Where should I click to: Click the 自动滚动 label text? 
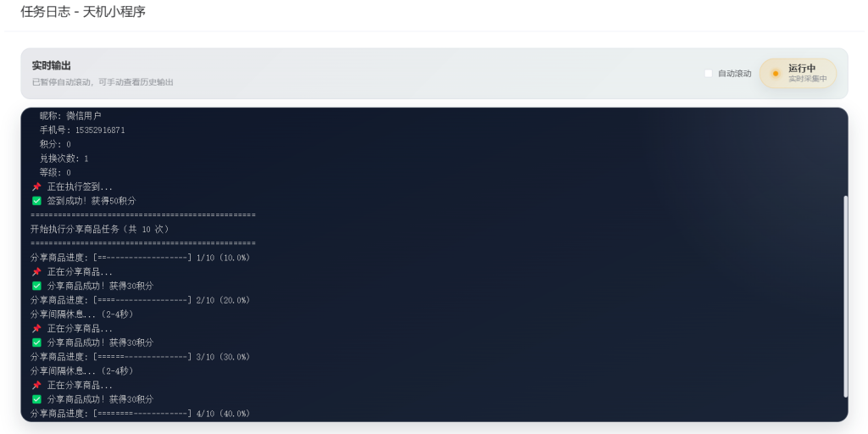click(x=734, y=74)
